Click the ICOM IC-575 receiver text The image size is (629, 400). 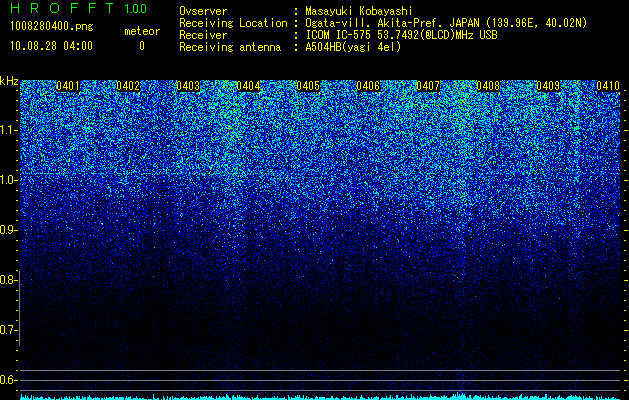click(401, 35)
